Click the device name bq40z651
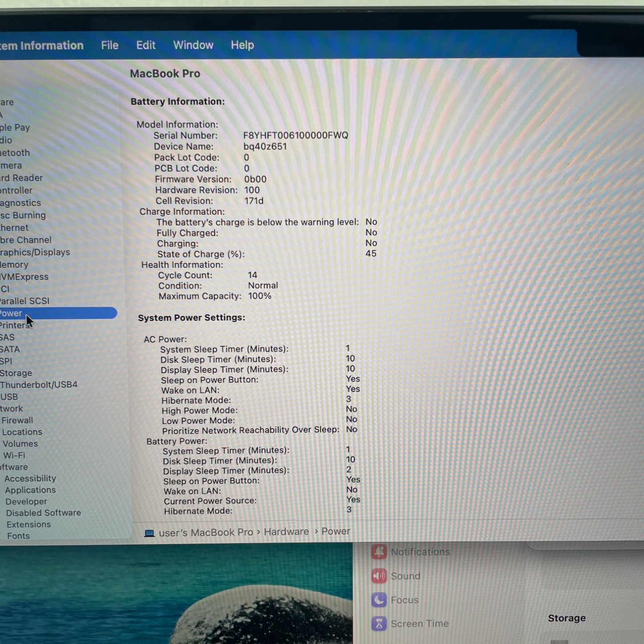Viewport: 644px width, 644px height. point(265,147)
